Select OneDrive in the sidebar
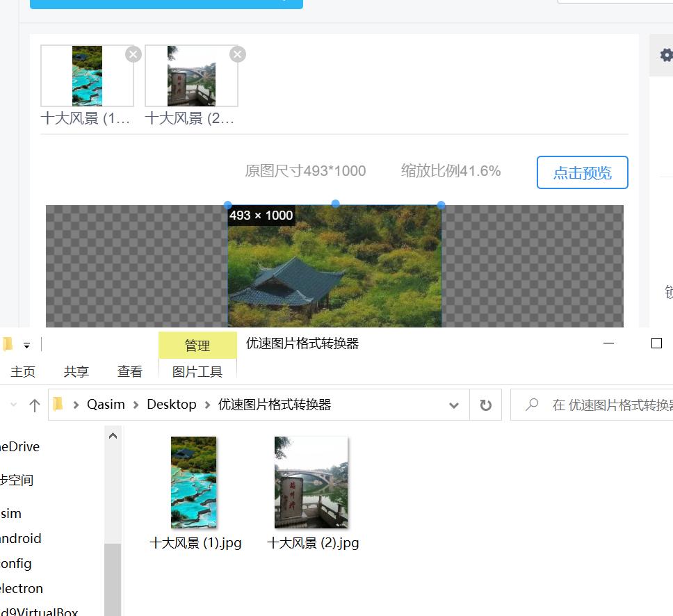The height and width of the screenshot is (616, 673). [21, 446]
